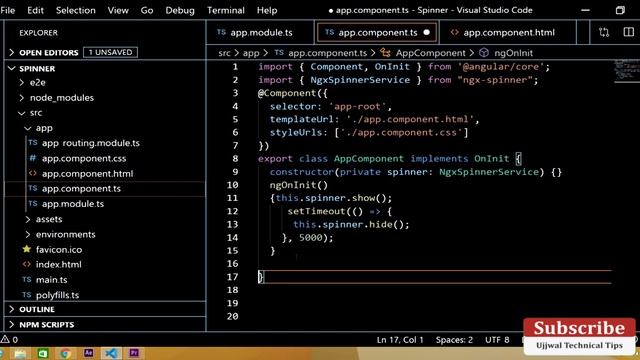The image size is (640, 360).
Task: Open the View menu
Action: tap(118, 10)
